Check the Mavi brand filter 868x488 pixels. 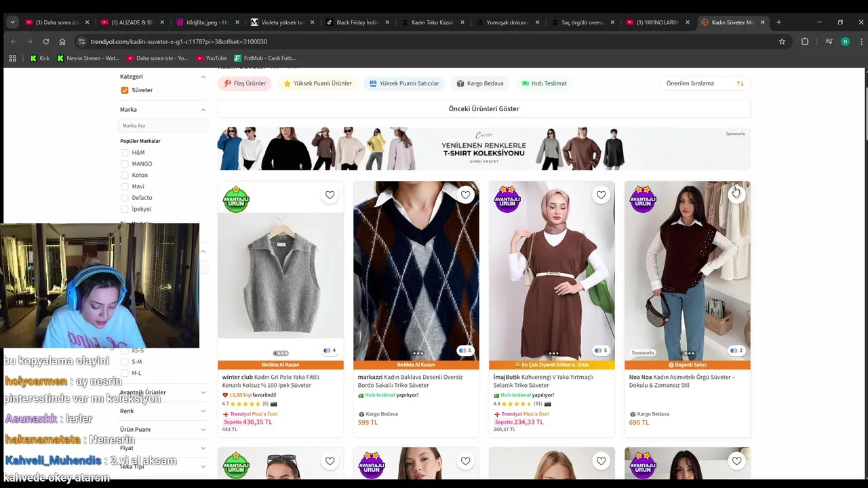(125, 186)
